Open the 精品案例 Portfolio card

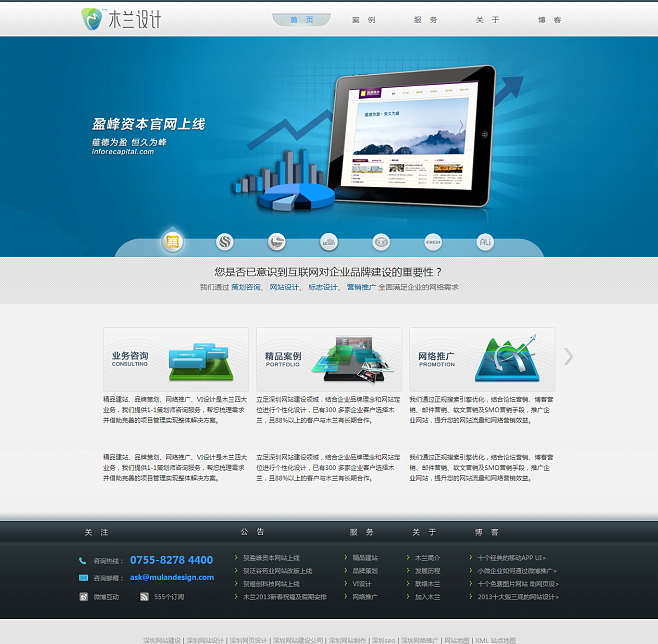click(x=329, y=359)
